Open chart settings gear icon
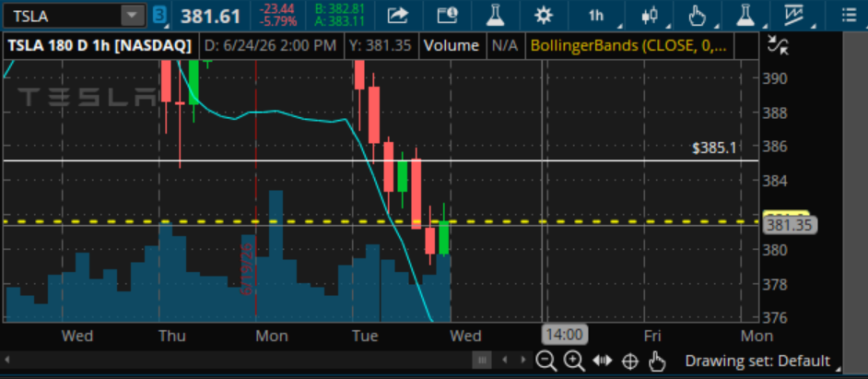The height and width of the screenshot is (379, 868). tap(544, 16)
